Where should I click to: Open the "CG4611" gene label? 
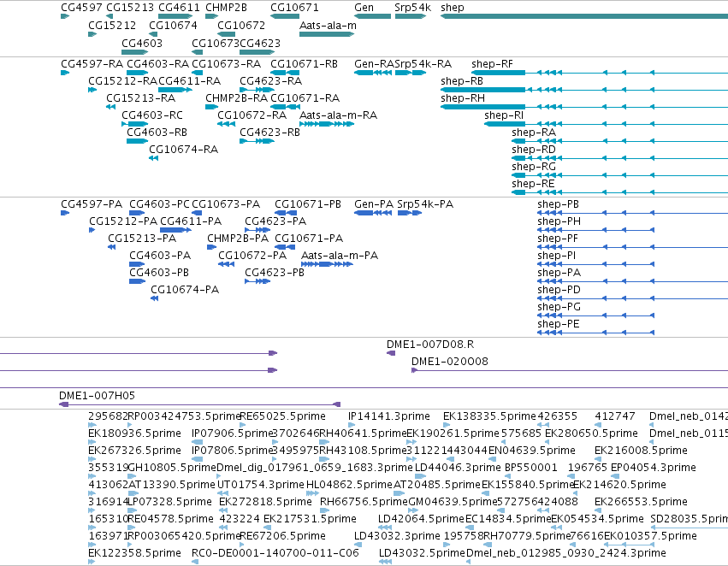(179, 8)
